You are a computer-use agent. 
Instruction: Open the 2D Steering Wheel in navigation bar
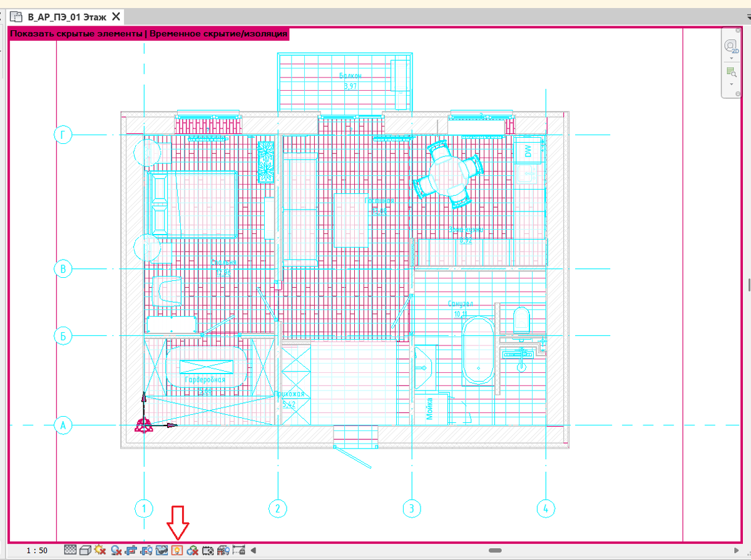(x=731, y=47)
